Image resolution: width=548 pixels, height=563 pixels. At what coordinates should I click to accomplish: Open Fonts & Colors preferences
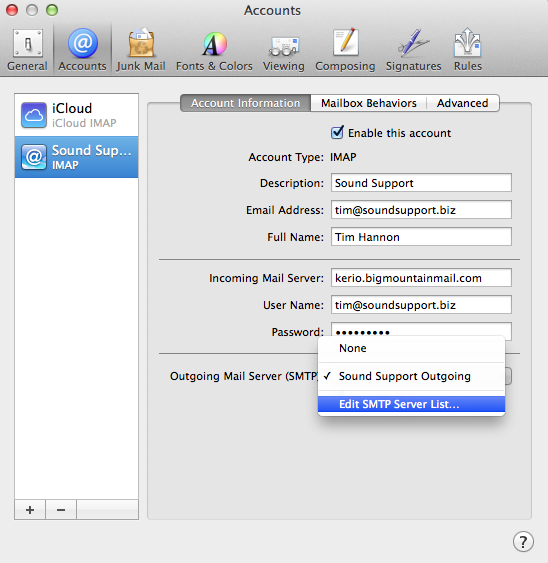point(214,50)
